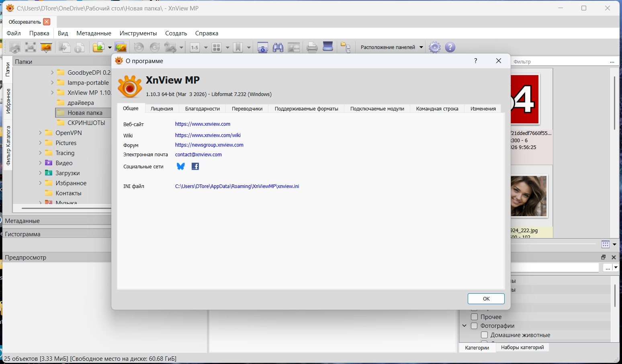Expand the GoodbyeDPI folder in tree
The width and height of the screenshot is (622, 364).
coord(52,73)
